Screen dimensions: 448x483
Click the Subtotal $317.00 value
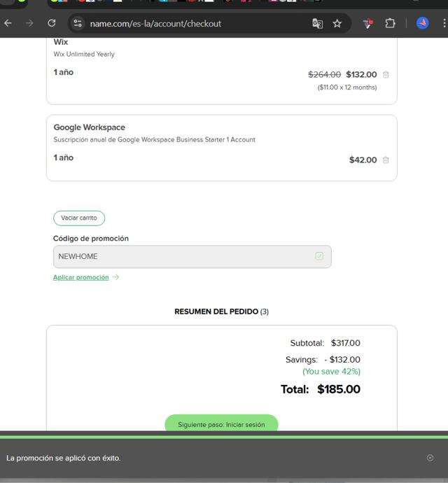pos(346,343)
